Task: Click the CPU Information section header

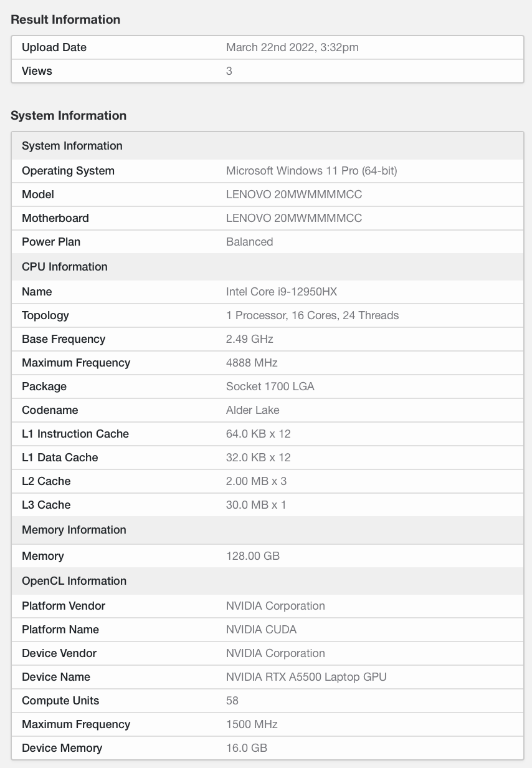Action: 65,267
